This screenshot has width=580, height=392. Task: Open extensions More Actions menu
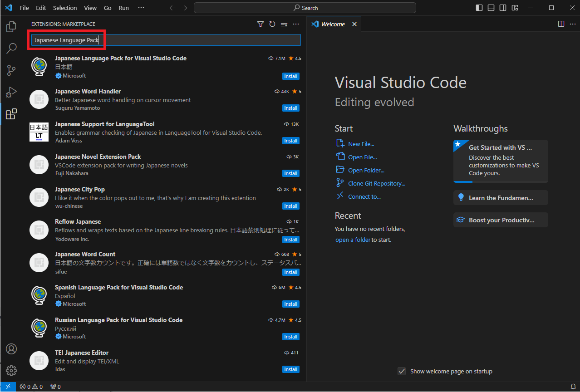(296, 24)
